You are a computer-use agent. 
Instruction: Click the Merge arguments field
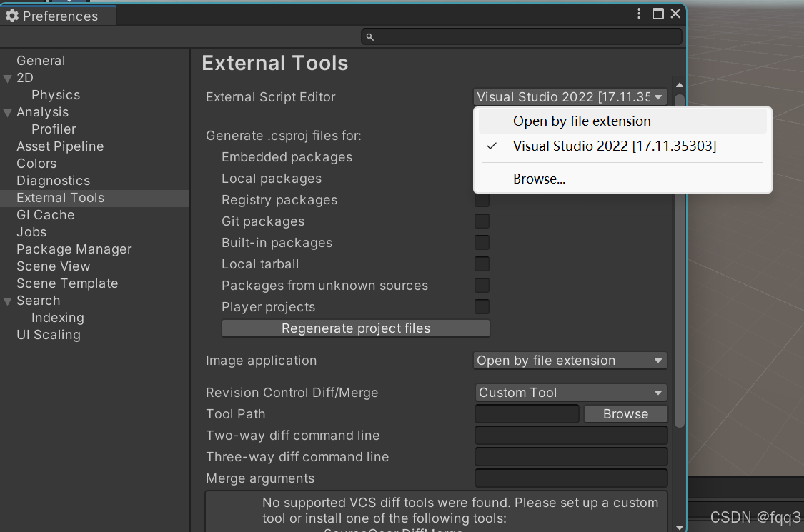tap(571, 478)
